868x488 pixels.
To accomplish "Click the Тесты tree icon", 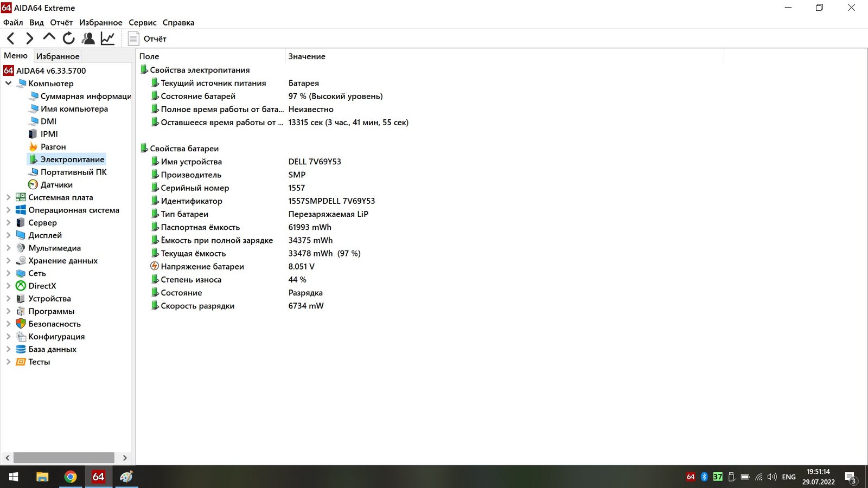I will [21, 362].
